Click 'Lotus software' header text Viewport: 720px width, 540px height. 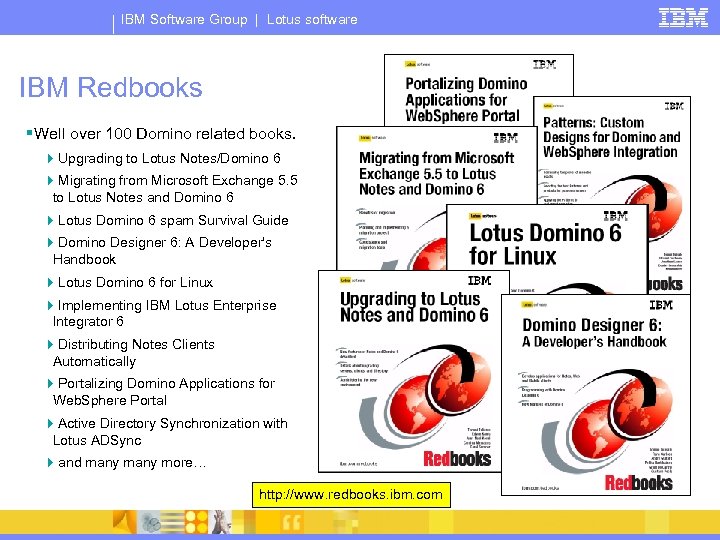(312, 19)
